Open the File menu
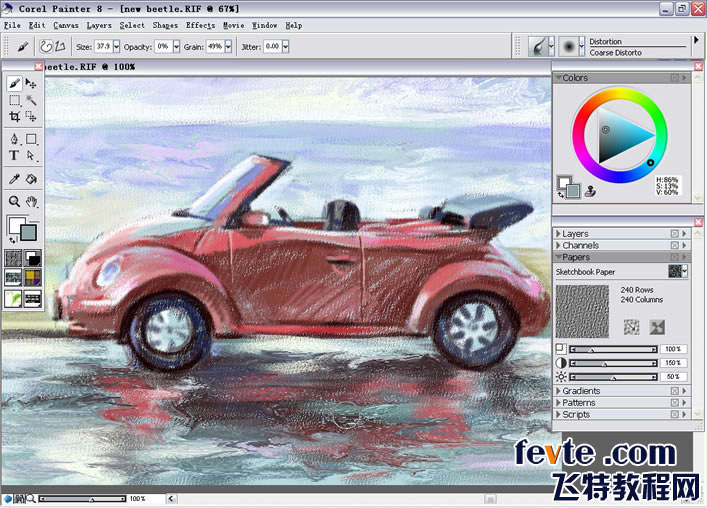707x508 pixels. tap(12, 25)
